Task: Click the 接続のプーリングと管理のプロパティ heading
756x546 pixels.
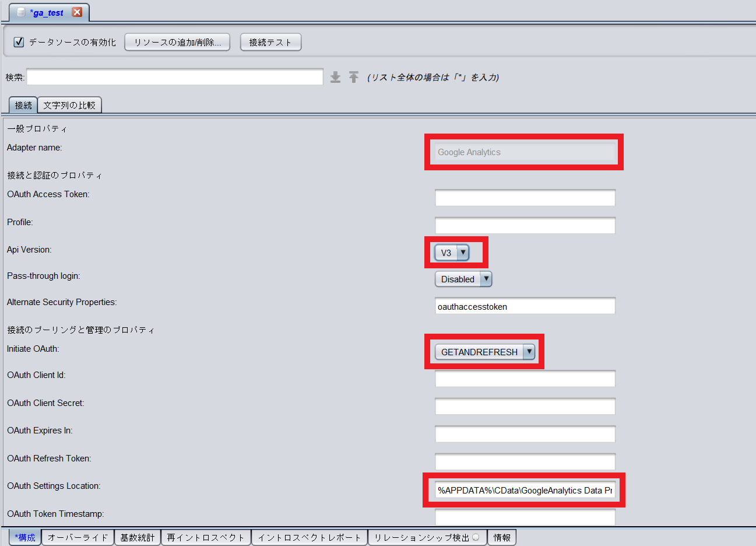Action: point(81,330)
